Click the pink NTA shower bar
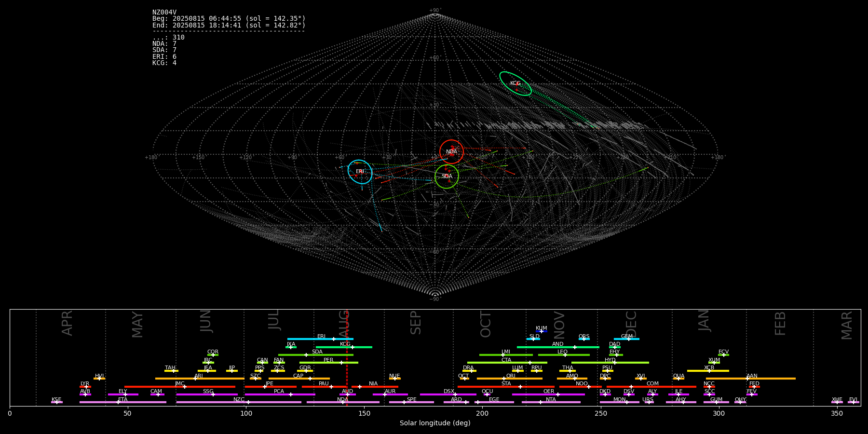 click(551, 402)
